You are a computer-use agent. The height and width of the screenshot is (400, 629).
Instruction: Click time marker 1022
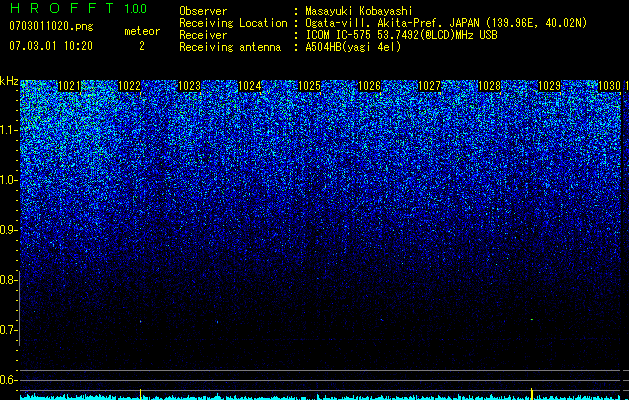point(130,86)
